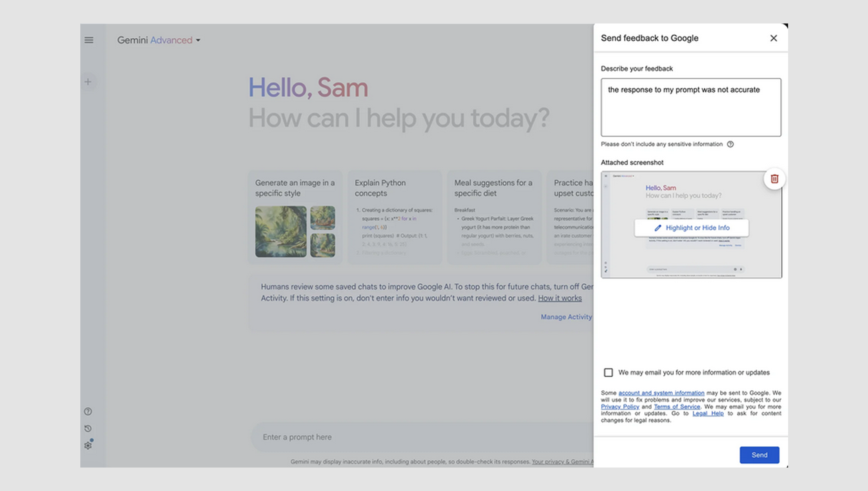Focus the Describe your feedback text box
The image size is (868, 491).
pyautogui.click(x=691, y=107)
